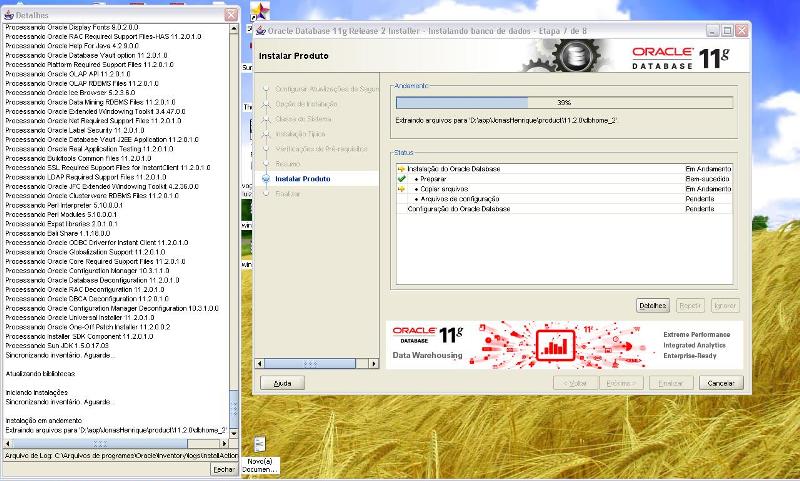Click the Bem-sucedido status of Preparar

tap(707, 179)
